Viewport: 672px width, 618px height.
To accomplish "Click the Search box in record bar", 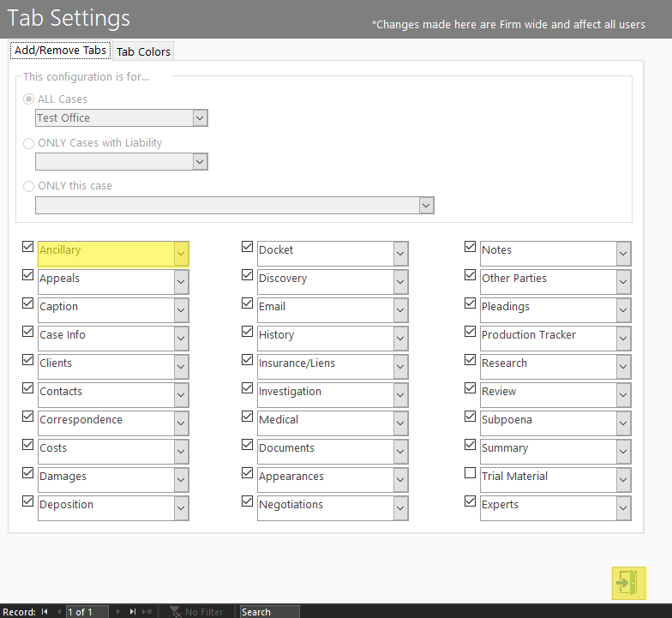I will pos(269,612).
